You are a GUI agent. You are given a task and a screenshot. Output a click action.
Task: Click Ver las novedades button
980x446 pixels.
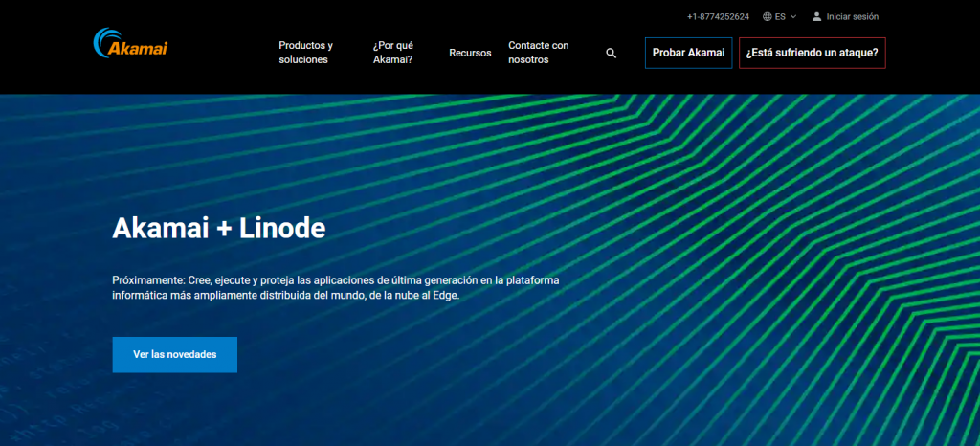[x=175, y=355]
